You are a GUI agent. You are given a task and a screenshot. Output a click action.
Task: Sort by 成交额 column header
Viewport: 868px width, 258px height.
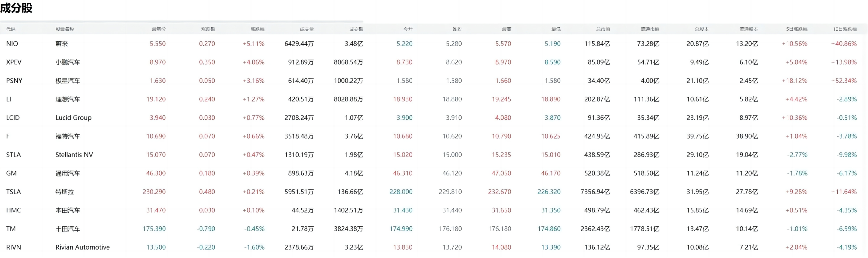click(356, 29)
